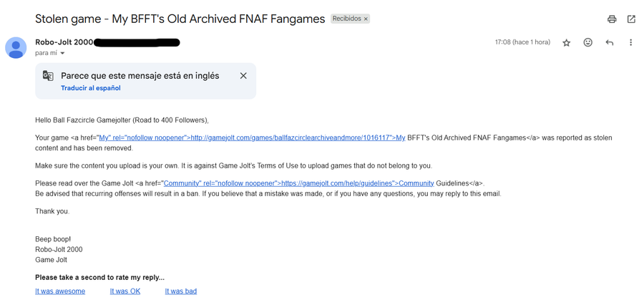Open the Community Guidelines help link
Screen dimensions: 644x300
(298, 183)
